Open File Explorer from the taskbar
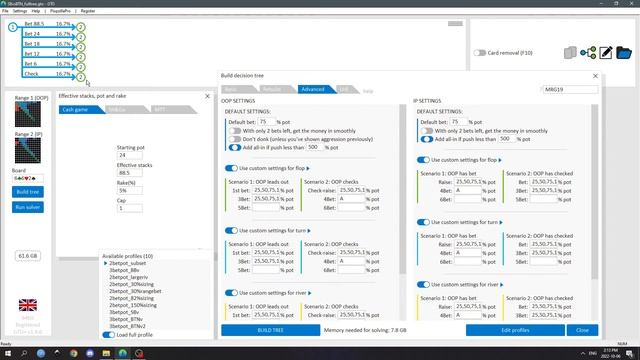Screen dimensions: 640x360 coord(106,353)
